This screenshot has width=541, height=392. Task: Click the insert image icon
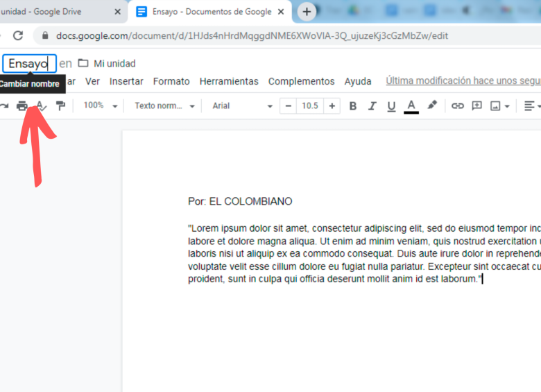click(496, 105)
